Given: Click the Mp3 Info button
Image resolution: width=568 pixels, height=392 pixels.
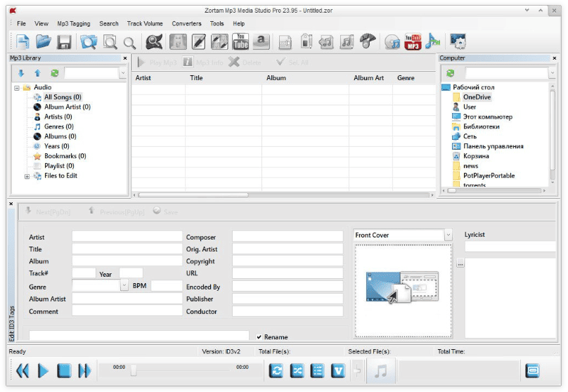Looking at the screenshot, I should pos(203,63).
